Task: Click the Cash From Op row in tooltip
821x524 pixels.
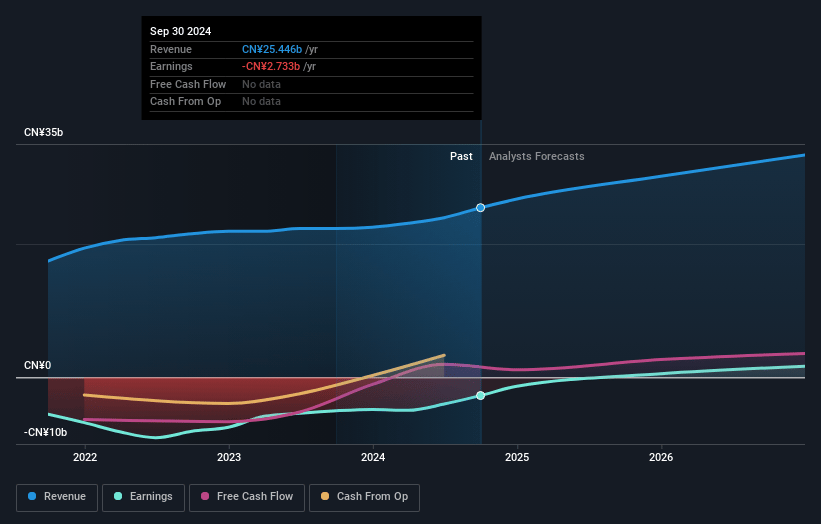Action: [312, 102]
